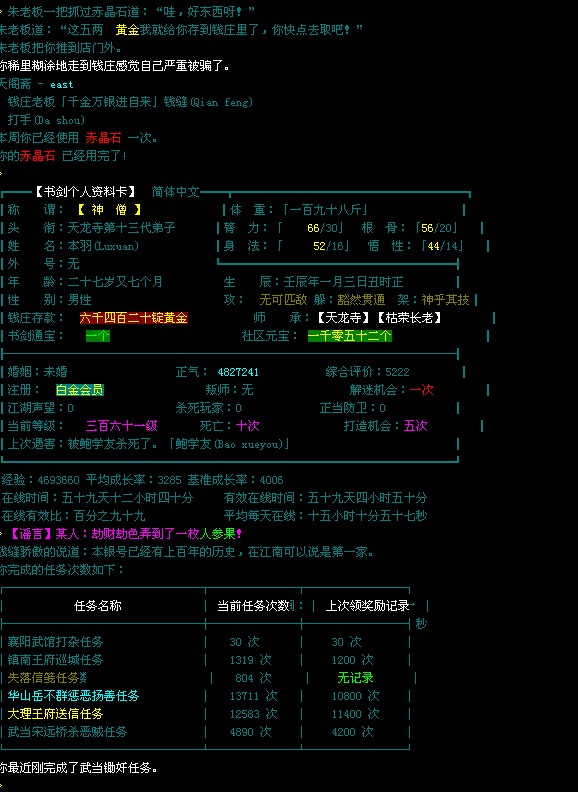Click the title 【书剑个人资料卡】

tap(86, 192)
